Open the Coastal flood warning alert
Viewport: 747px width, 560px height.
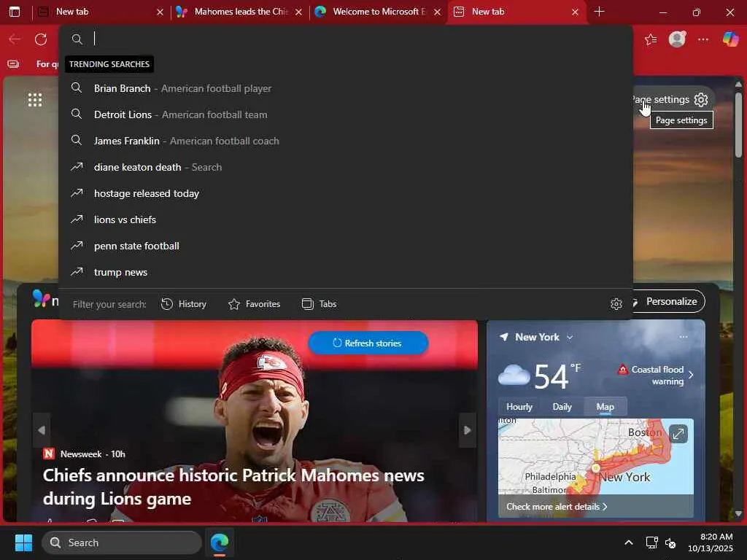[x=655, y=376]
